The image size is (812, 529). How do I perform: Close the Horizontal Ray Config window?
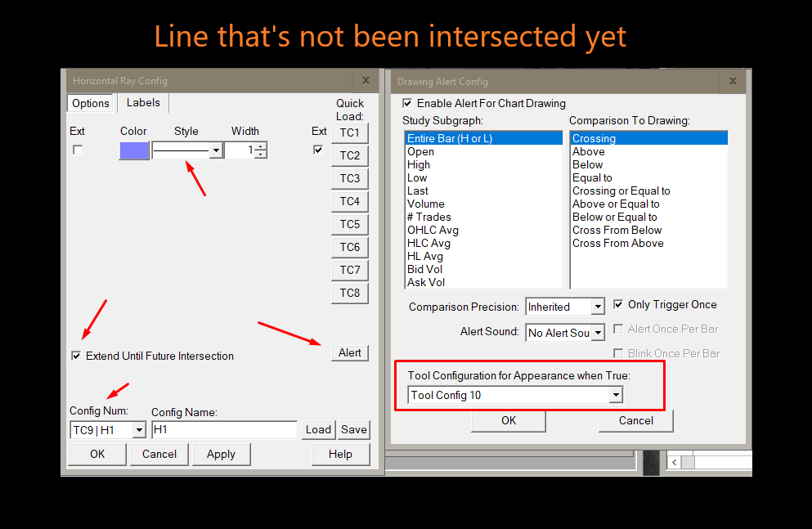coord(366,80)
